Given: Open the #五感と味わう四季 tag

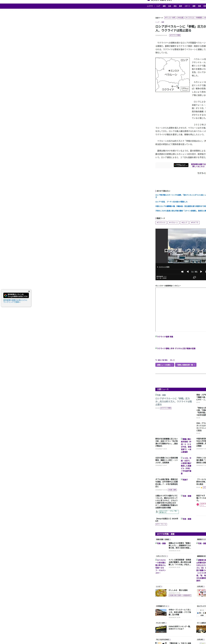Looking at the screenshot, I should point(175,595).
